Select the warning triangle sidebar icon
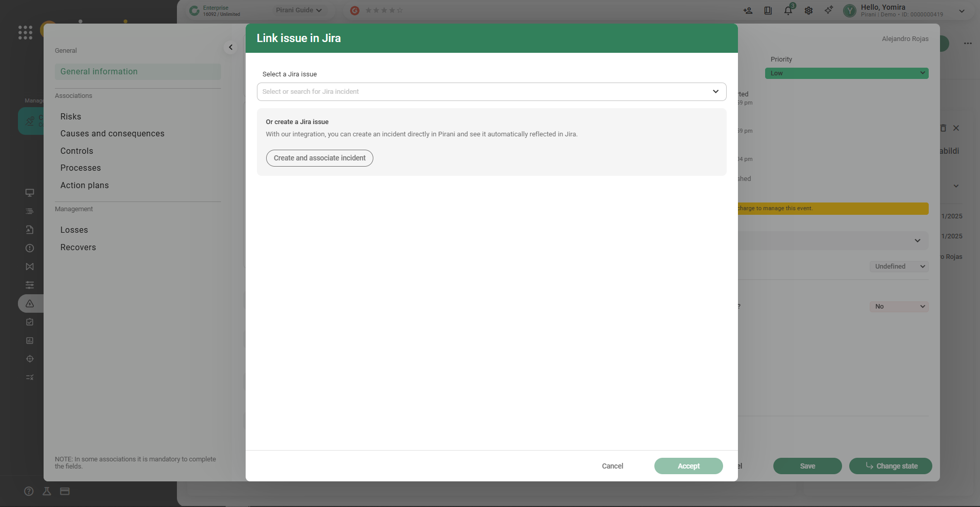 point(30,303)
